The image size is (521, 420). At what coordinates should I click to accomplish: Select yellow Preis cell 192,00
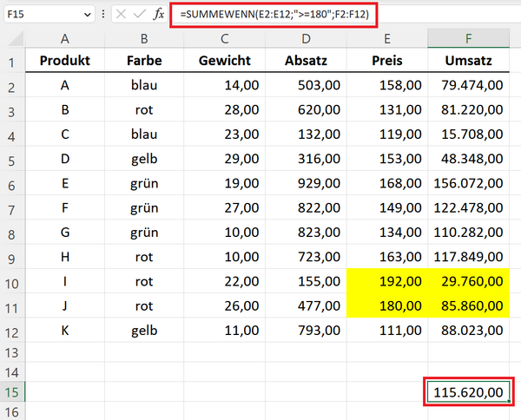tap(387, 281)
